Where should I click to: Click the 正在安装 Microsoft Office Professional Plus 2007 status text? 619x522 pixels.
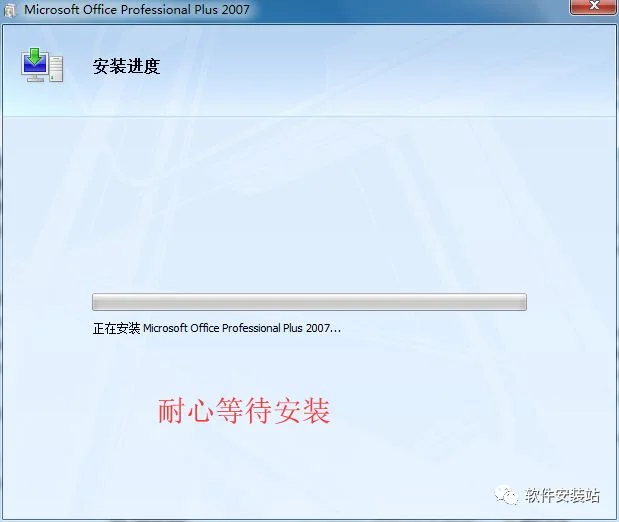click(x=217, y=328)
